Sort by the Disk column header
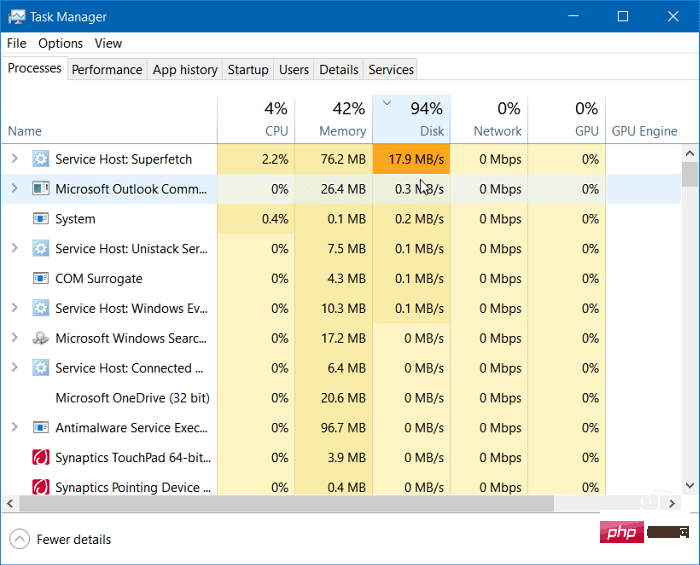700x565 pixels. coord(412,120)
